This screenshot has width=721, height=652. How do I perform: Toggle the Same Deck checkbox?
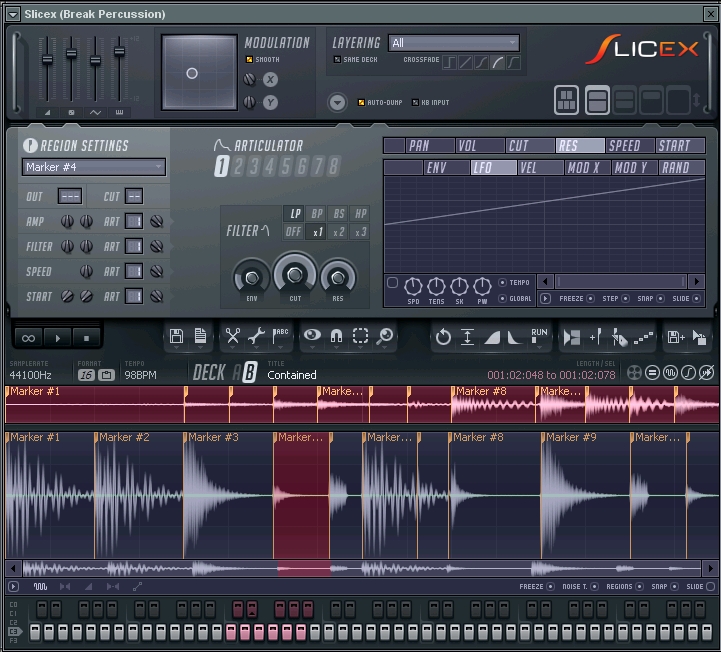click(x=337, y=59)
